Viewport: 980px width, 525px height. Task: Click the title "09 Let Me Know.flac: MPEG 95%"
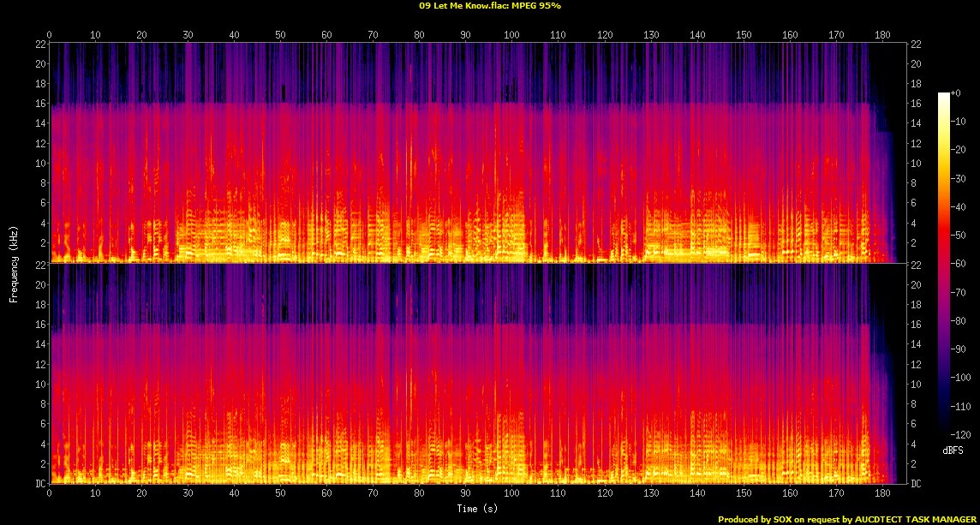click(x=490, y=6)
